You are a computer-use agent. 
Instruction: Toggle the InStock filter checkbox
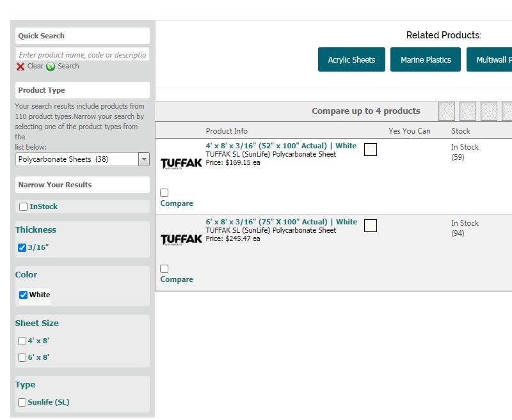coord(23,206)
